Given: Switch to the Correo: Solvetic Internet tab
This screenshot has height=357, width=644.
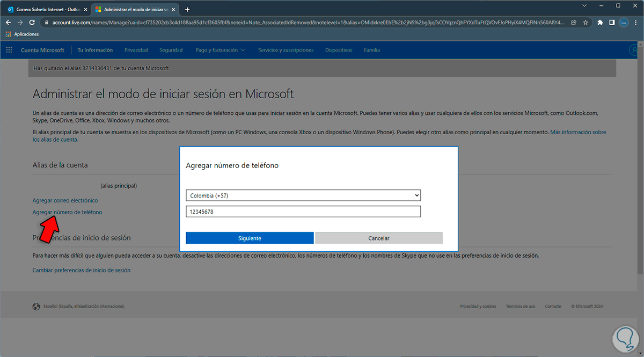Looking at the screenshot, I should 47,10.
